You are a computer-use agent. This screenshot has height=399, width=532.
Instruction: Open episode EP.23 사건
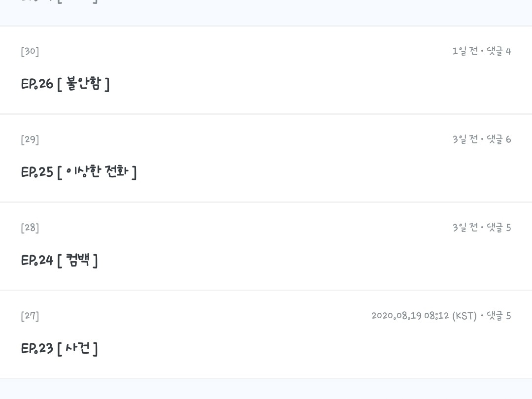tap(59, 349)
